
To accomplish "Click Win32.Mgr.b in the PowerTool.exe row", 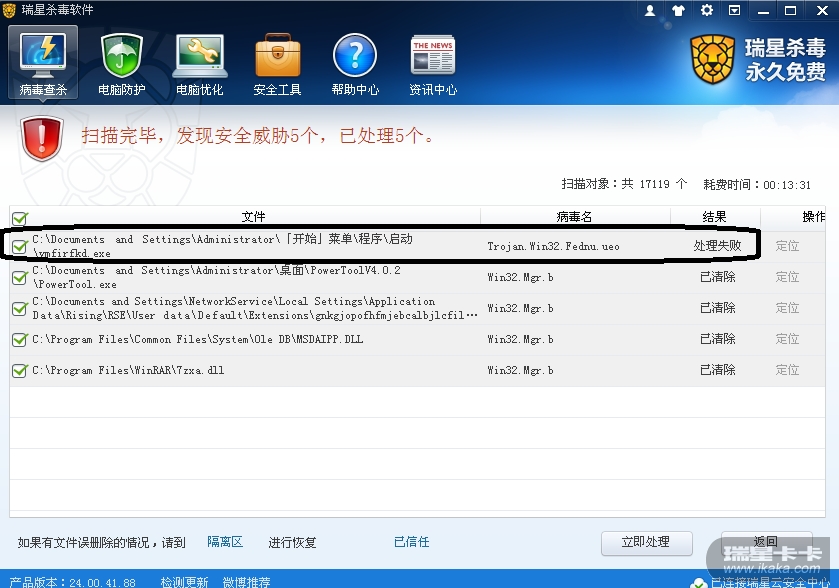I will (x=520, y=278).
